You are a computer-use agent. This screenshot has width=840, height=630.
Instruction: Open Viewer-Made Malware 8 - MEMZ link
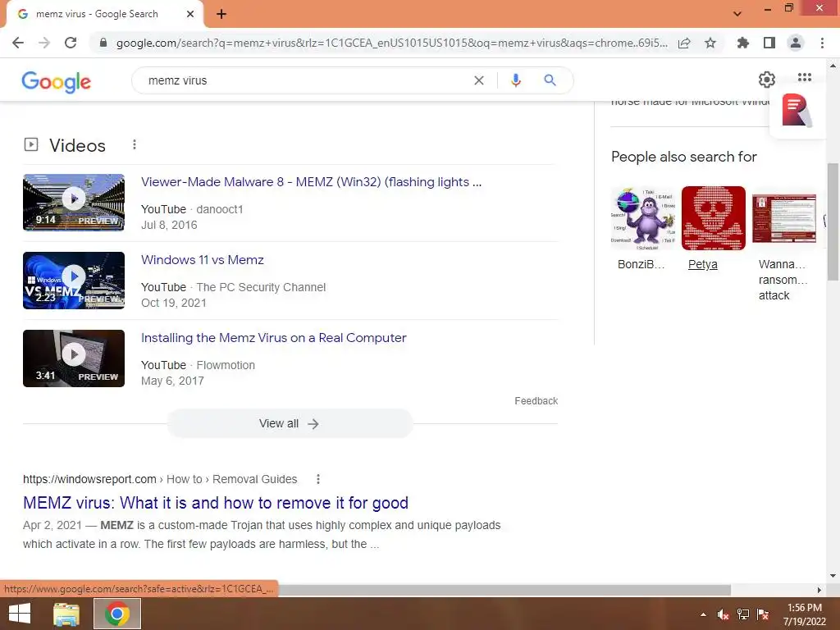point(311,182)
